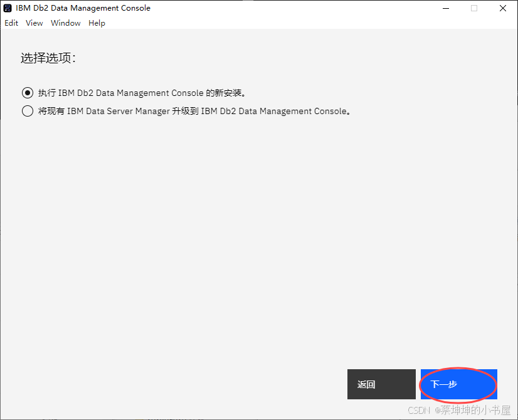
Task: Open the Edit menu
Action: (x=11, y=23)
